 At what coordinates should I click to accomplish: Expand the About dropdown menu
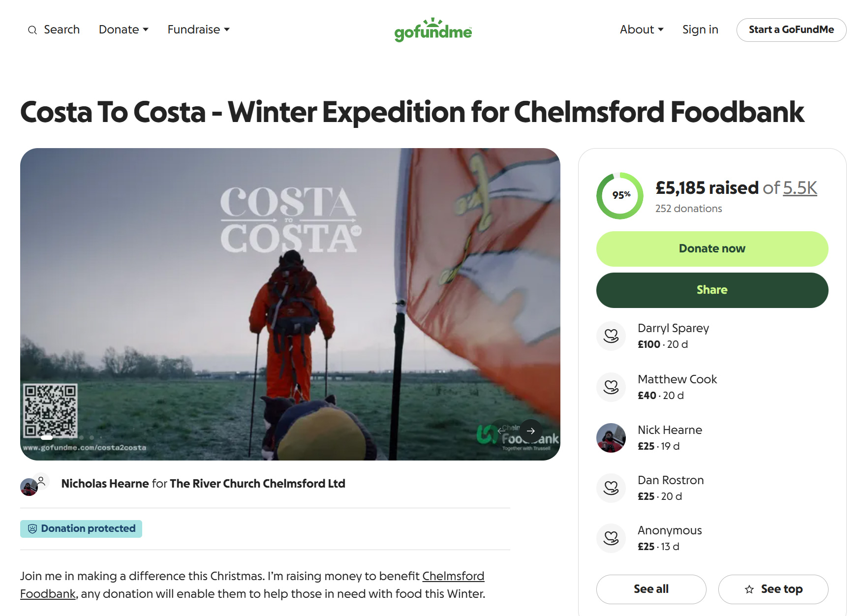tap(642, 30)
